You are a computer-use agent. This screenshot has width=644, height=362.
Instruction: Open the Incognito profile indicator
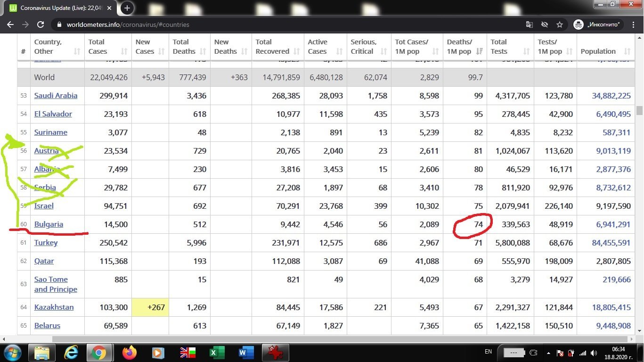(x=597, y=25)
